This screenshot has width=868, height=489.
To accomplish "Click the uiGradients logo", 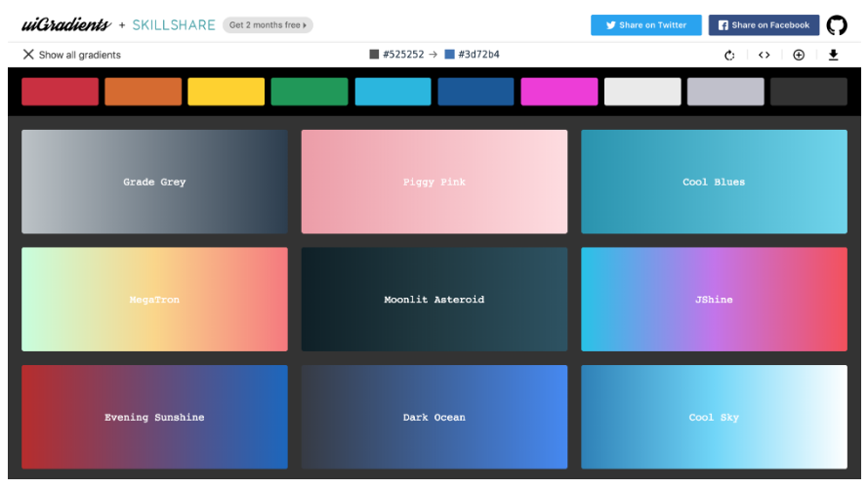I will (x=65, y=24).
